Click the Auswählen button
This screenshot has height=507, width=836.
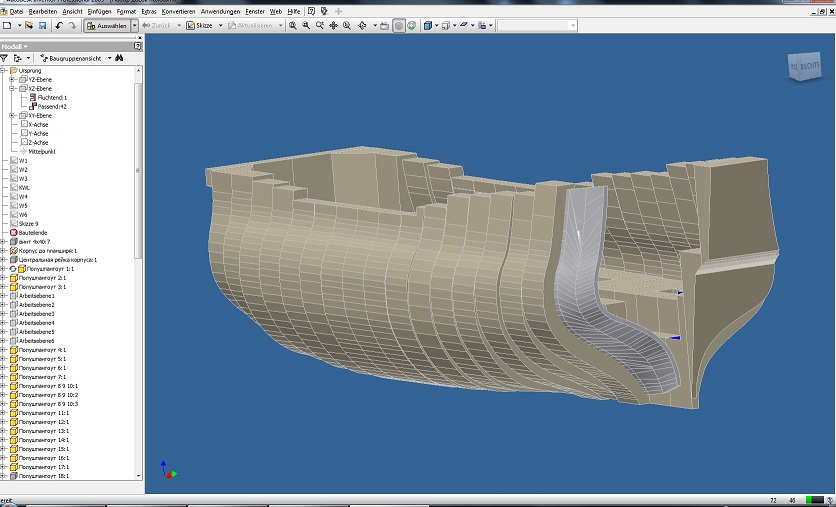point(107,25)
